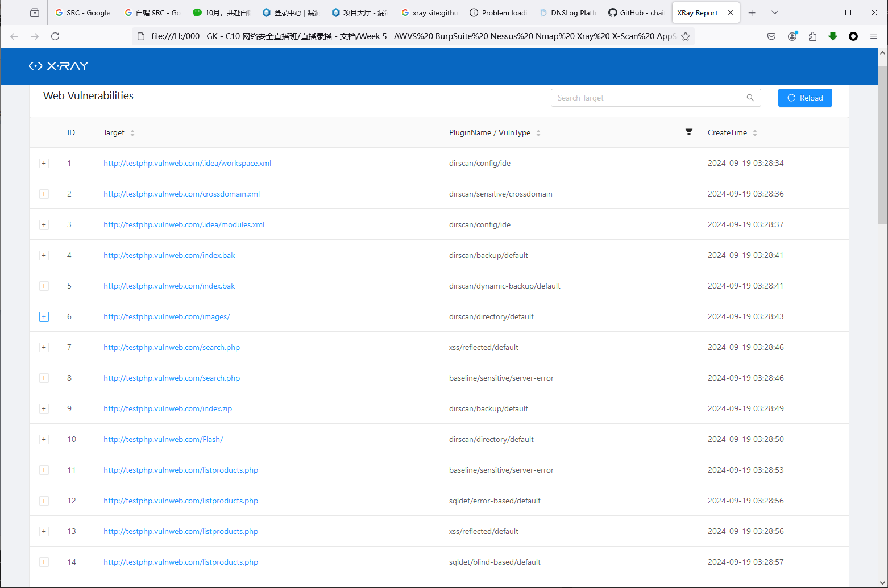Image resolution: width=888 pixels, height=588 pixels.
Task: Open row 13 listproducts.php link
Action: [x=181, y=531]
